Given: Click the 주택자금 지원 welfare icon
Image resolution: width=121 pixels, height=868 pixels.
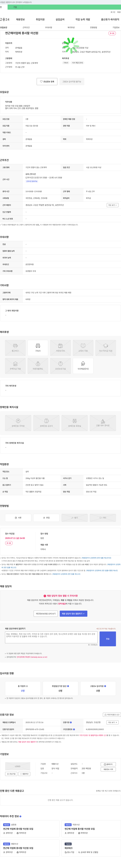Looking at the screenshot, I should point(16,366).
